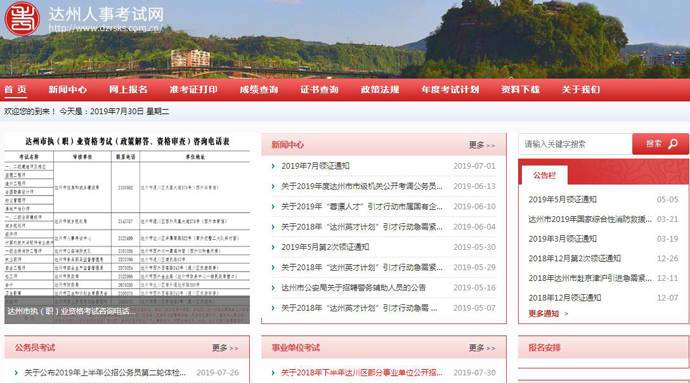Viewport: 690px width, 383px height.
Task: Open 政策法规 navigation item
Action: point(380,90)
